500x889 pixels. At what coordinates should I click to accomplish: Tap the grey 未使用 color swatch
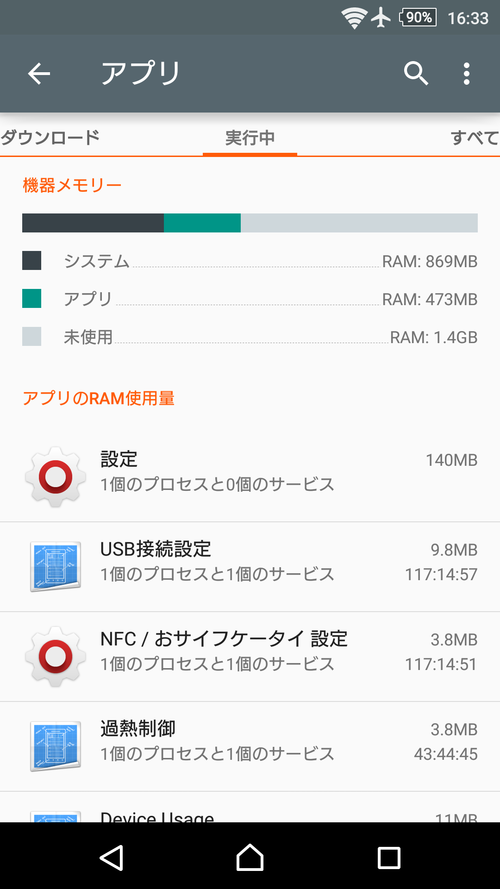32,336
